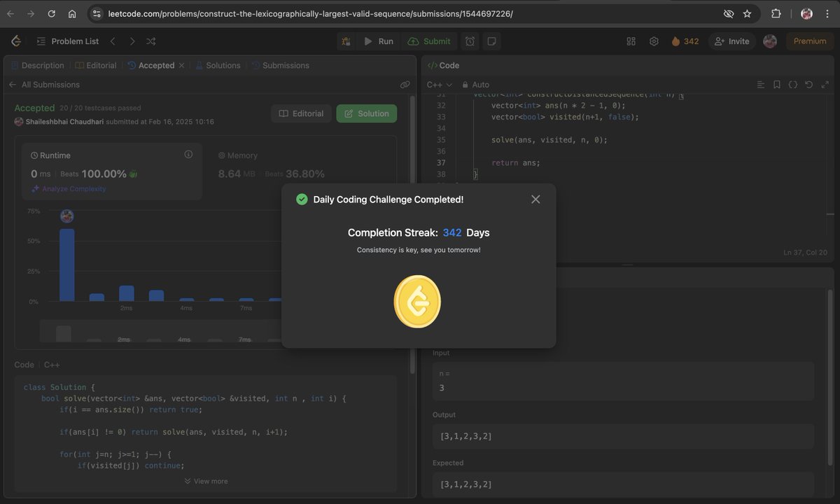Image resolution: width=840 pixels, height=504 pixels.
Task: Open Chrome profile avatar
Action: (x=806, y=13)
